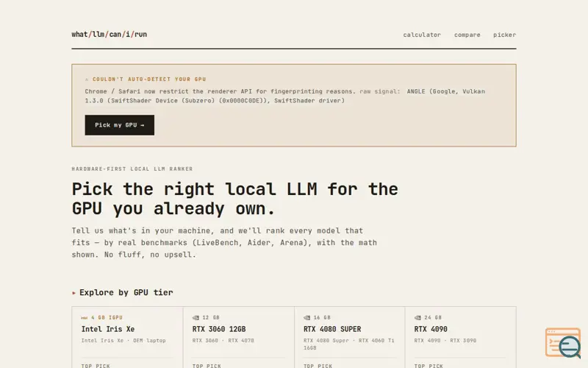Click 'RTX 4080 Super · RTX 4060 Ti 16GB' subtitle
Image resolution: width=588 pixels, height=368 pixels.
348,344
